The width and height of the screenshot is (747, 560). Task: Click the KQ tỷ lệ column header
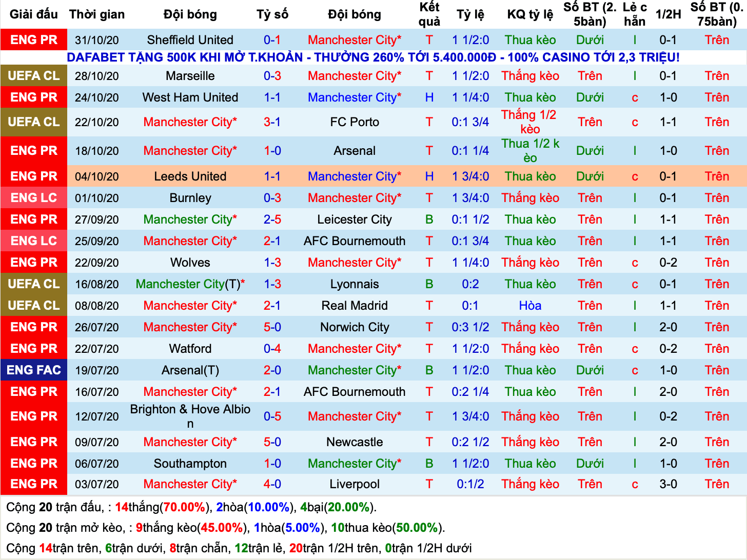(x=530, y=14)
